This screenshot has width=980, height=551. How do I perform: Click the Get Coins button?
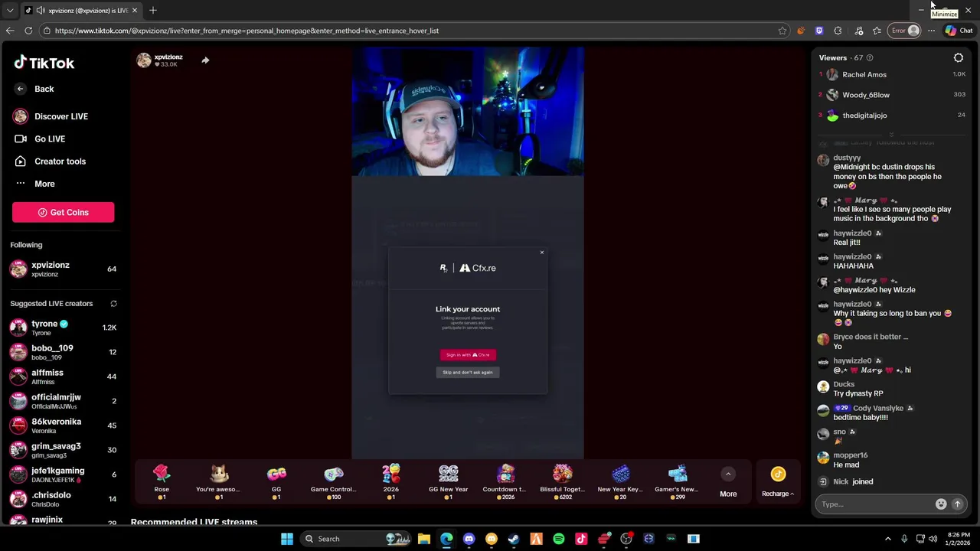tap(63, 212)
